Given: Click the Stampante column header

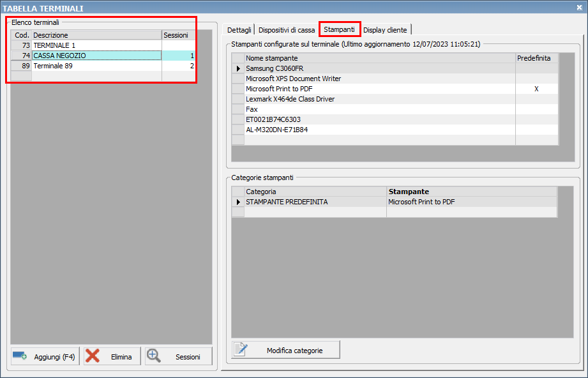Looking at the screenshot, I should pos(472,192).
